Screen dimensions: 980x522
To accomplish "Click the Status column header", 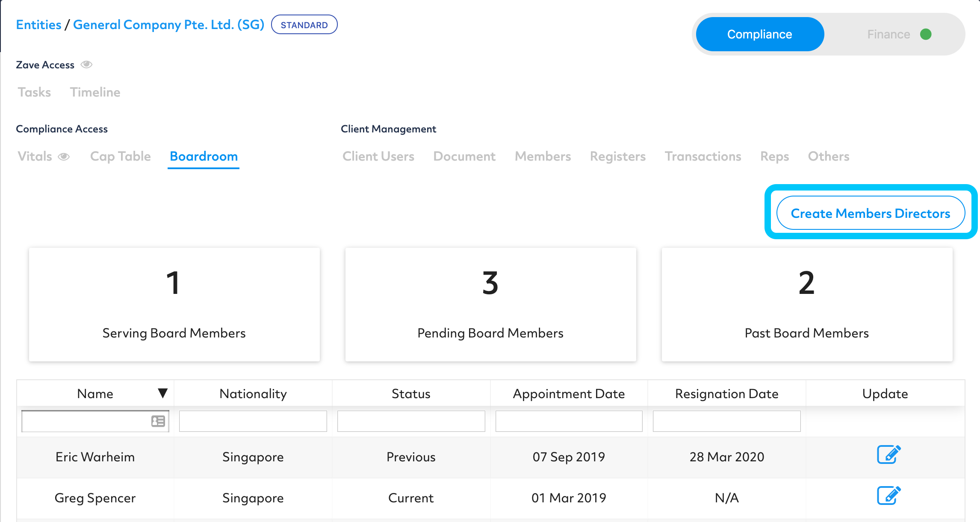I will pos(411,393).
